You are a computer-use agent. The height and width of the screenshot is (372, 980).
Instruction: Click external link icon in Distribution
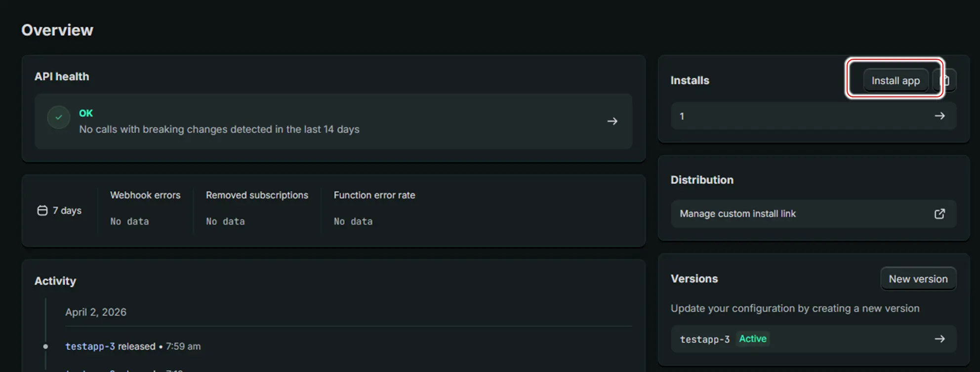point(939,214)
